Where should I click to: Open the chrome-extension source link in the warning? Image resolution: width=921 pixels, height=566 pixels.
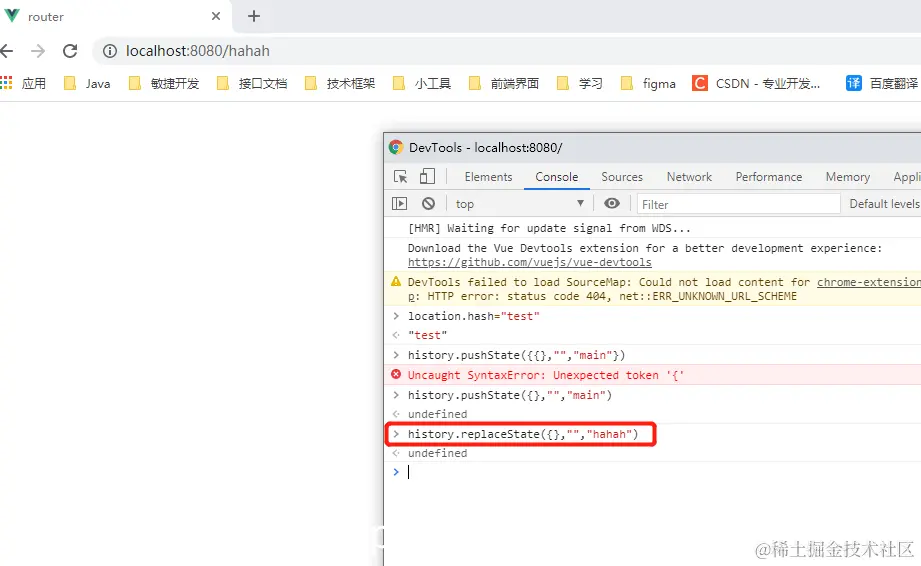(x=869, y=282)
